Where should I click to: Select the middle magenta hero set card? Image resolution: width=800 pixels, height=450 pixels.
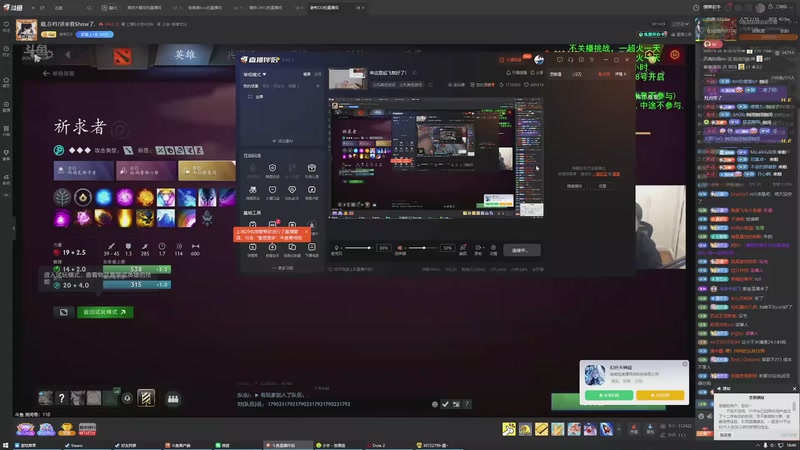[145, 171]
